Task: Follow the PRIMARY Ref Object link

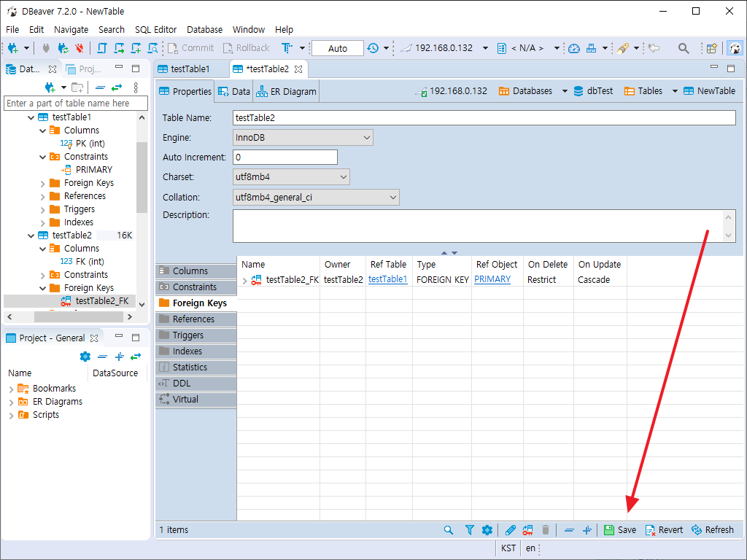Action: coord(492,279)
